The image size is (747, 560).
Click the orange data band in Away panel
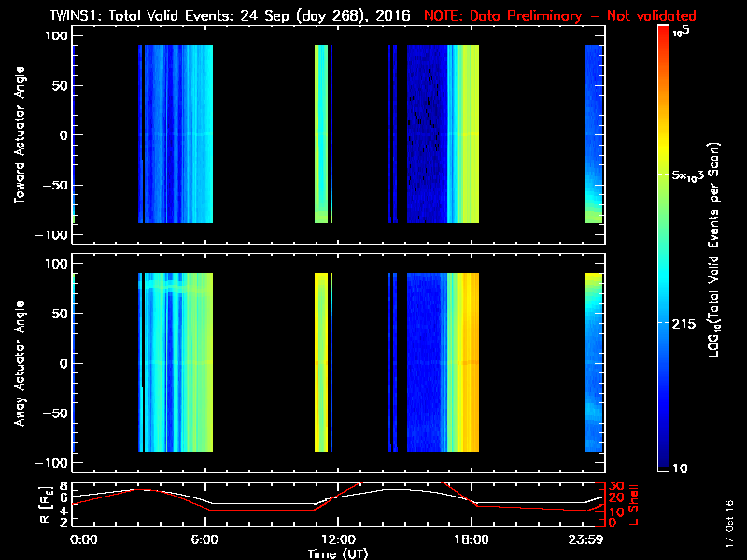469,364
